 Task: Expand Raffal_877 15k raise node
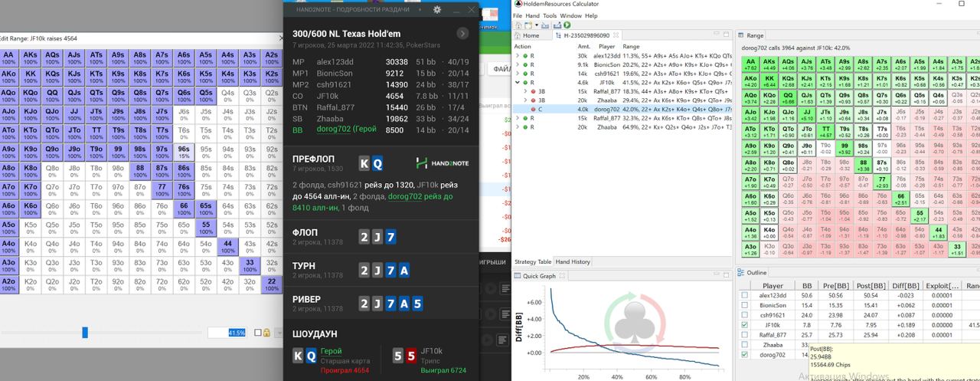[518, 118]
